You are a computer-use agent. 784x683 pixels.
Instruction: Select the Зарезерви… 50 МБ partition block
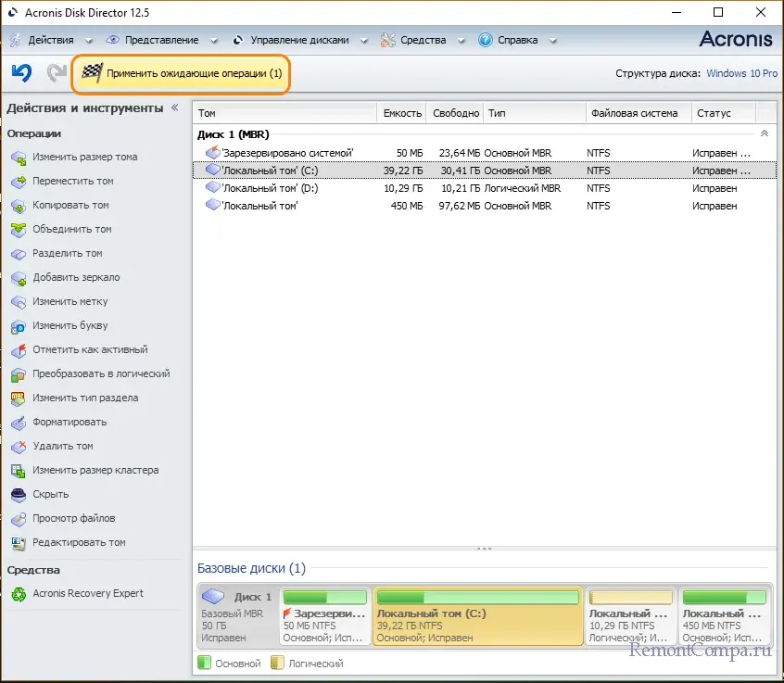coord(325,616)
